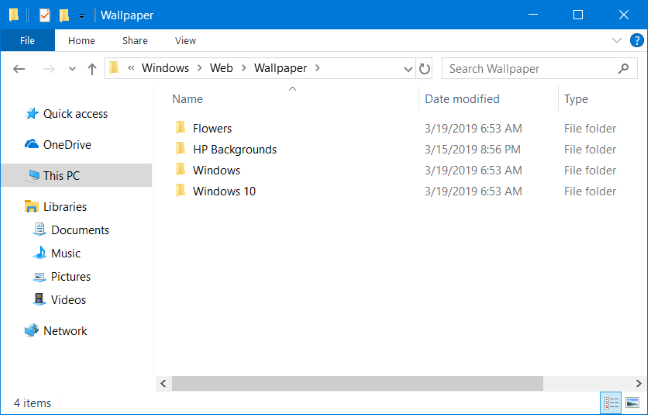The width and height of the screenshot is (648, 415).
Task: Switch to the View ribbon tab
Action: point(185,41)
